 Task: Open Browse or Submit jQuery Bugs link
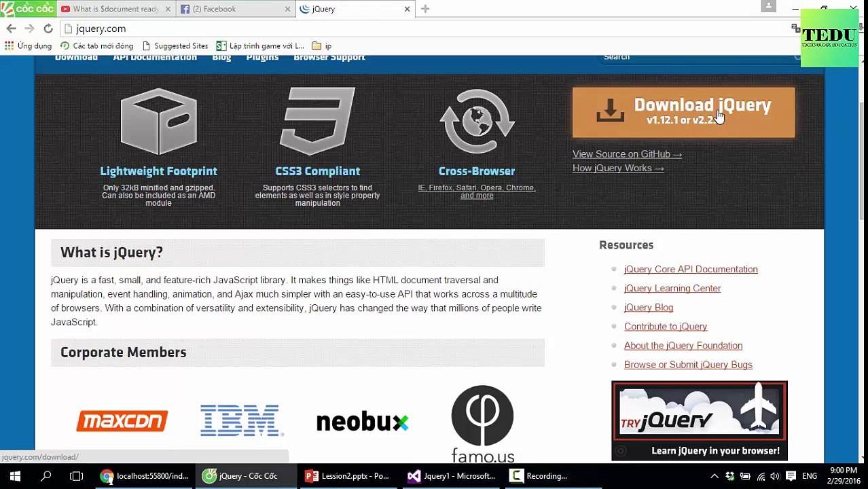[688, 365]
